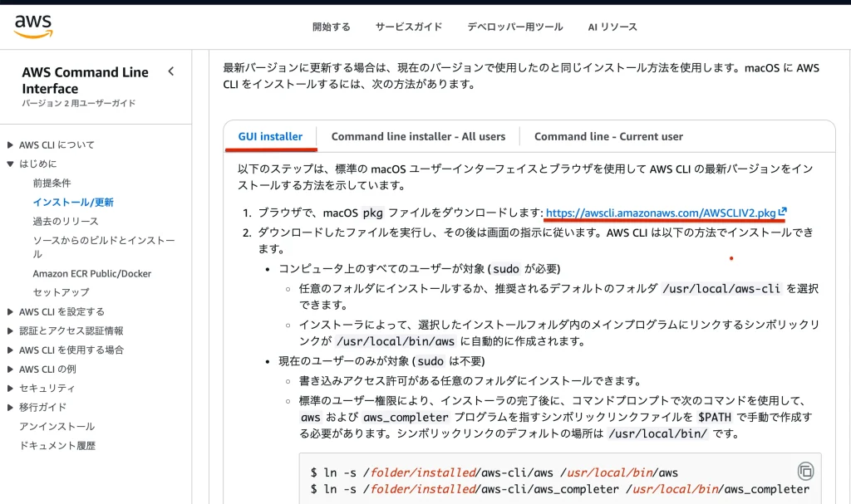Viewport: 851px width, 504px height.
Task: Collapse the sidebar with chevron arrow
Action: 171,71
